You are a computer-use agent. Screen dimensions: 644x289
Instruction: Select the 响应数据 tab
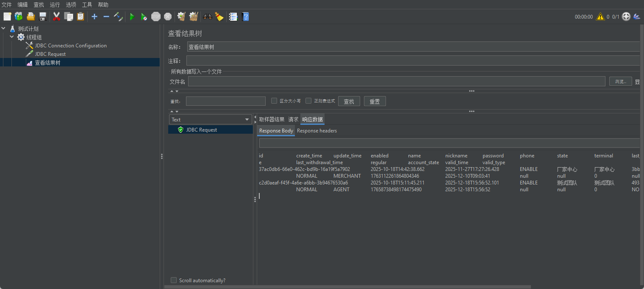pos(312,119)
